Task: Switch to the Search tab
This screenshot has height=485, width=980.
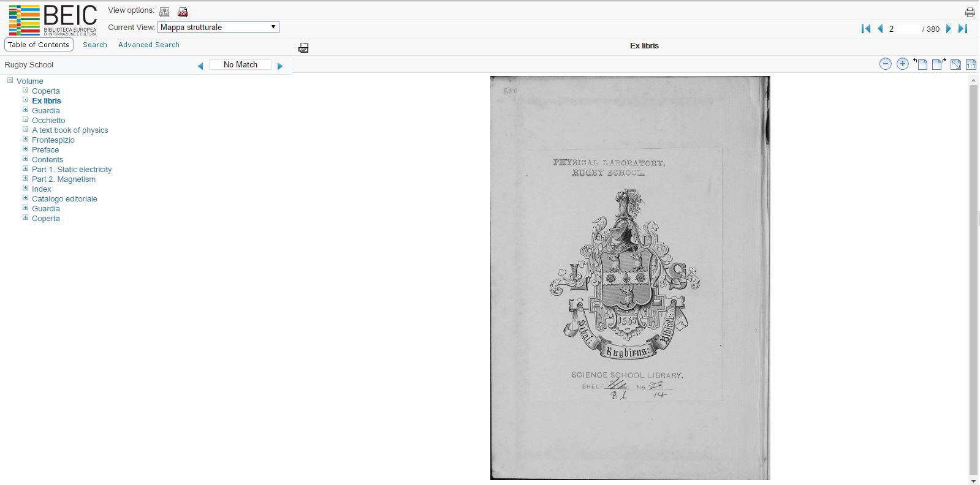Action: (95, 45)
